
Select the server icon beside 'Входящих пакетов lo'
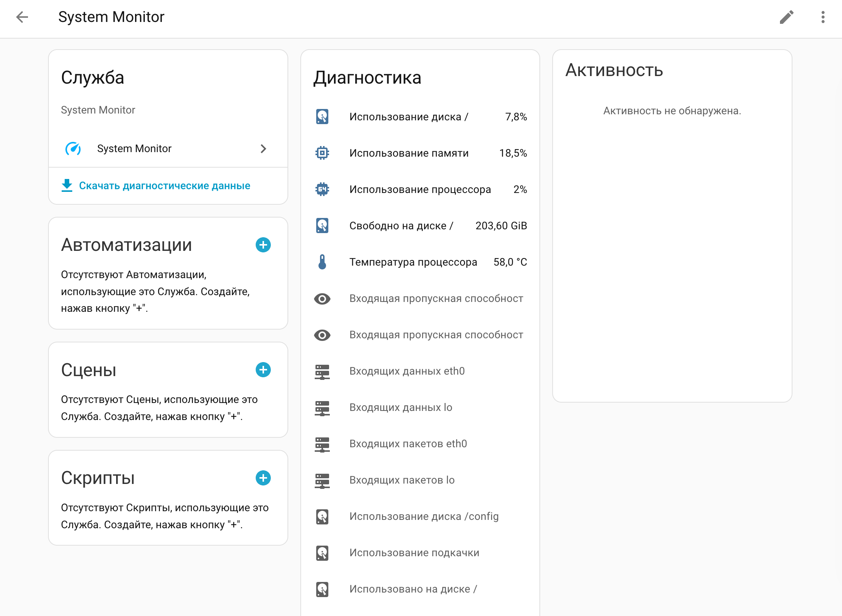322,481
